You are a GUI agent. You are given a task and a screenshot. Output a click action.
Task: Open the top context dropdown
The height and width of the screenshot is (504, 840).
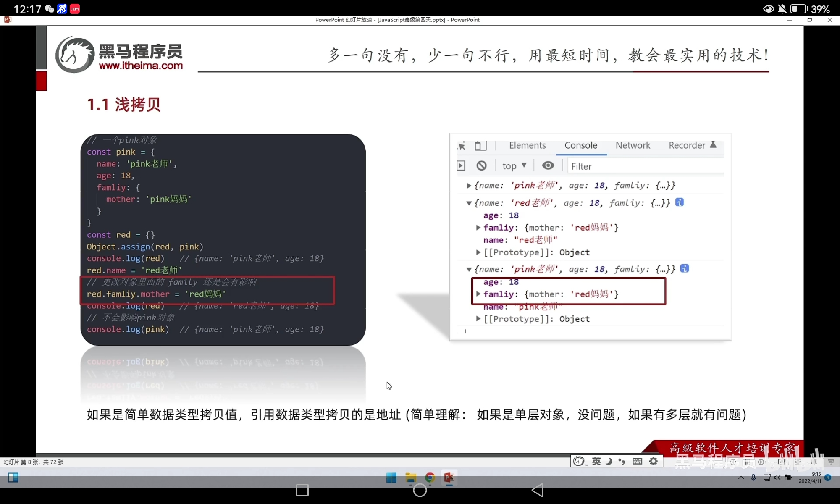click(514, 166)
